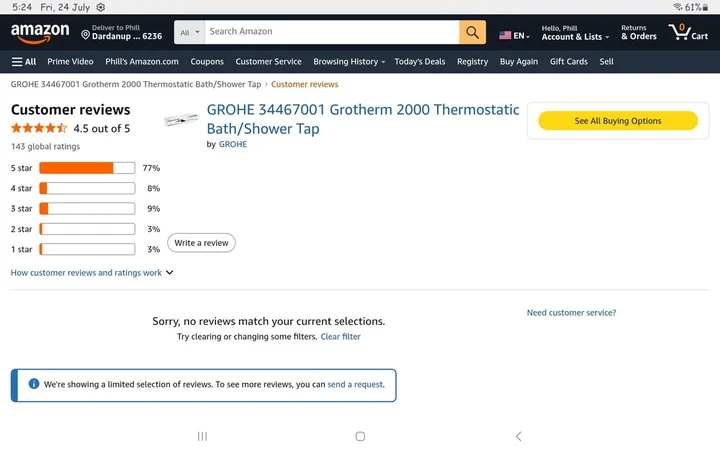
Task: Open Prime Video in nav bar
Action: click(x=70, y=62)
